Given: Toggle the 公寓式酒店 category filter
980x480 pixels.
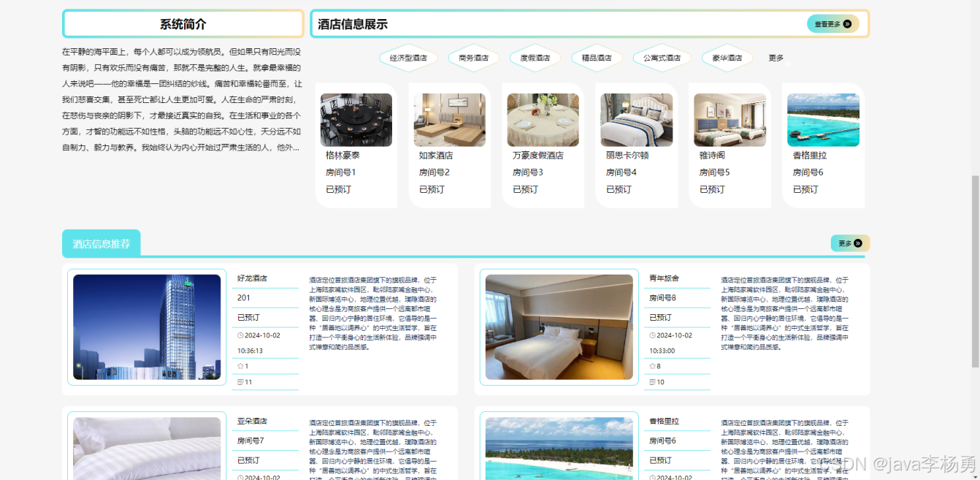Looking at the screenshot, I should click(x=662, y=58).
